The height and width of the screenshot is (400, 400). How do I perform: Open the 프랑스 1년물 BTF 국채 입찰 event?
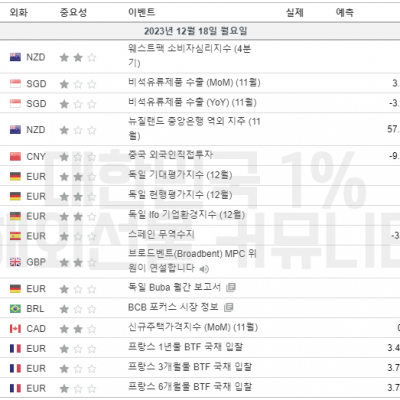point(185,347)
